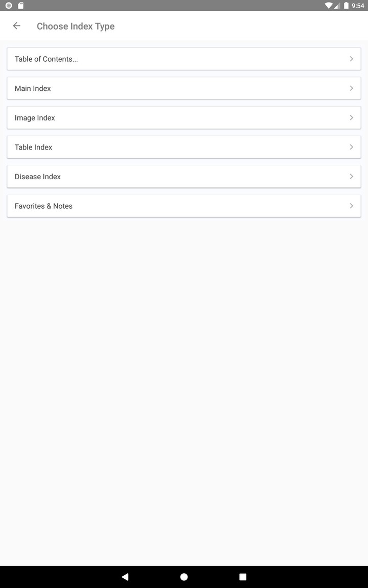Click chevron arrow on Main Index row
This screenshot has width=368, height=588.
click(351, 88)
